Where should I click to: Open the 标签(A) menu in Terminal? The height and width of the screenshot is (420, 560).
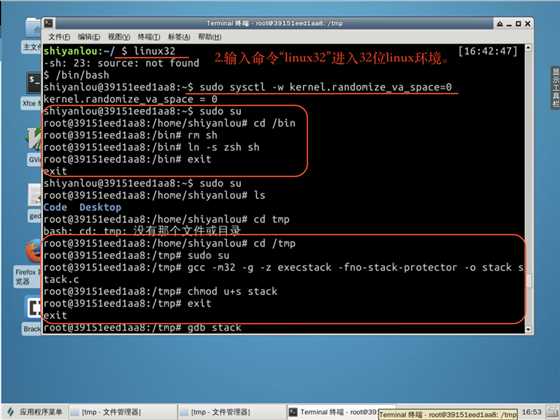click(x=179, y=36)
